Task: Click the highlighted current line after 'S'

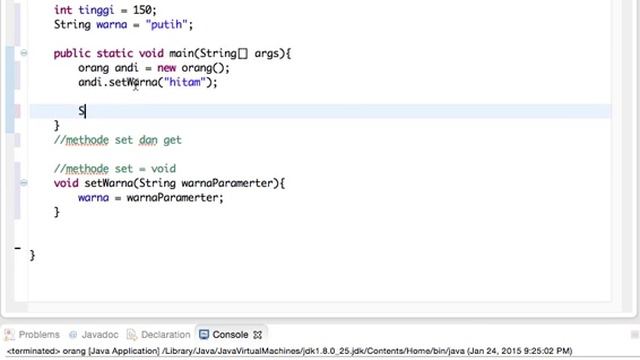Action: (x=320, y=111)
